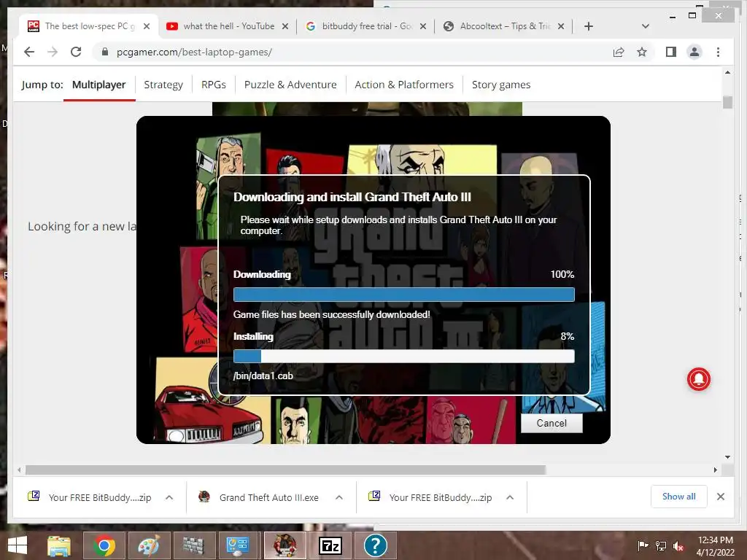Expand options for the last BitBuddy zip download
Image resolution: width=747 pixels, height=560 pixels.
[510, 497]
